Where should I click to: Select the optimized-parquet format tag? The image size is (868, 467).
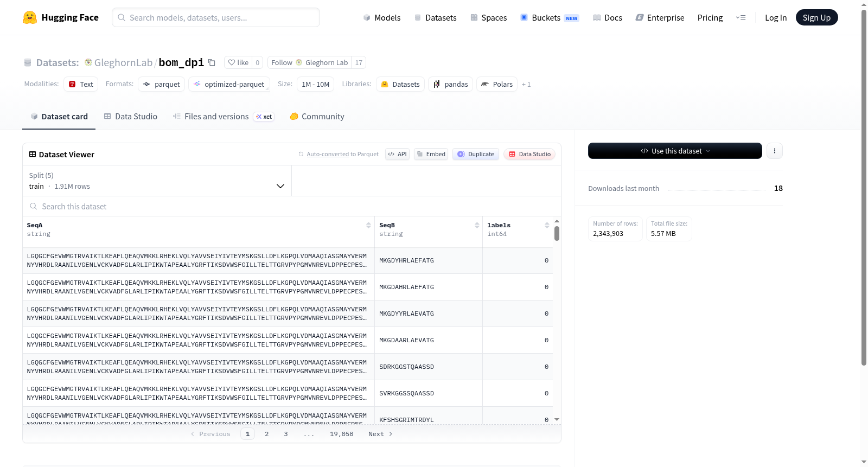(x=229, y=84)
